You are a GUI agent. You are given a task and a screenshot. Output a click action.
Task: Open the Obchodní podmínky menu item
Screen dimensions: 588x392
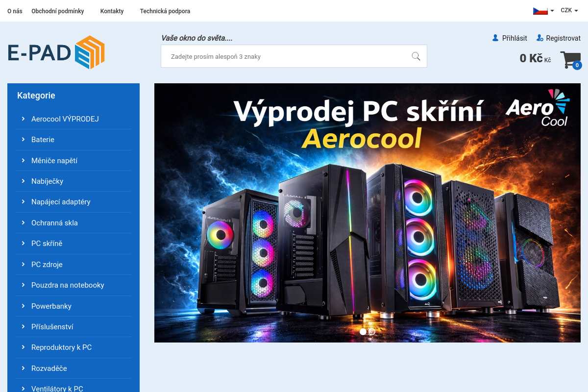click(x=58, y=11)
